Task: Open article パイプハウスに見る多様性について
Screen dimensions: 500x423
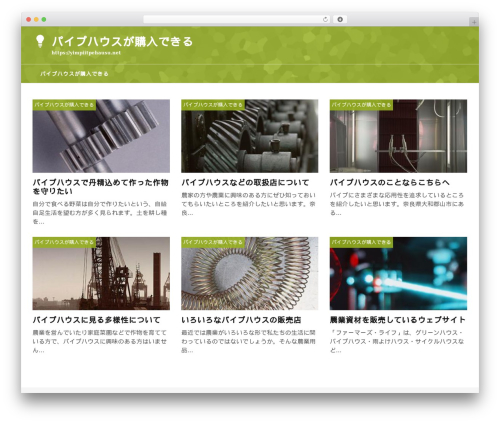Action: (x=97, y=320)
